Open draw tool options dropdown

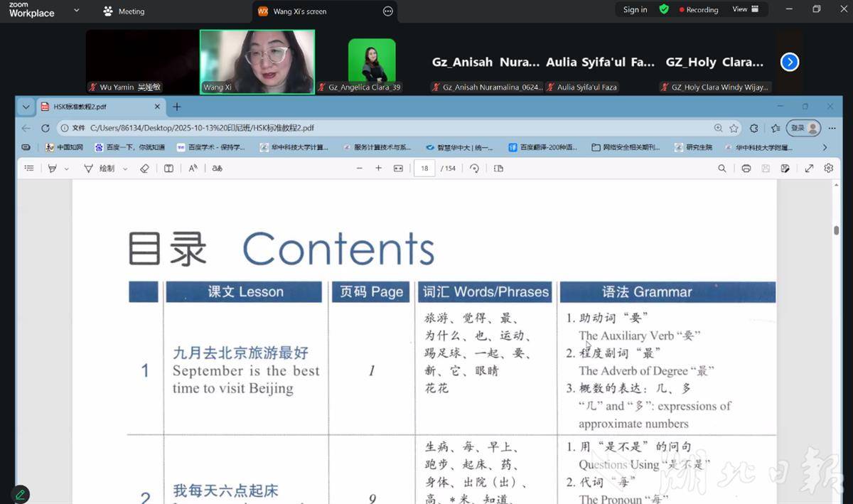[125, 169]
